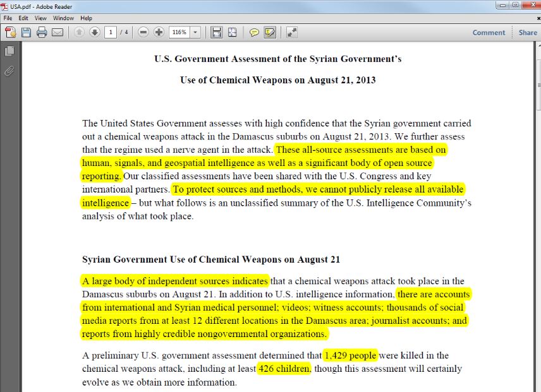Go to the next page arrow
Viewport: 541px width, 392px height.
tap(95, 32)
